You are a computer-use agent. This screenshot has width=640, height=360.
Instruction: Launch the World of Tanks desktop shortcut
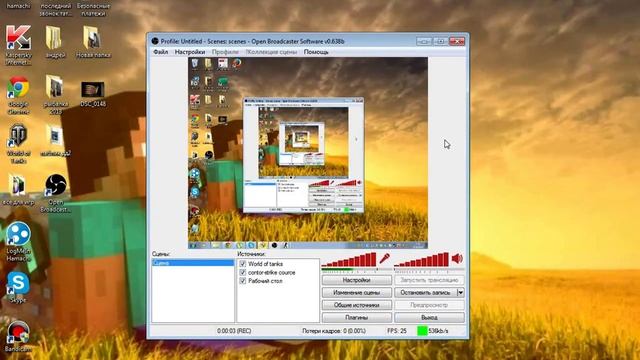pyautogui.click(x=18, y=144)
